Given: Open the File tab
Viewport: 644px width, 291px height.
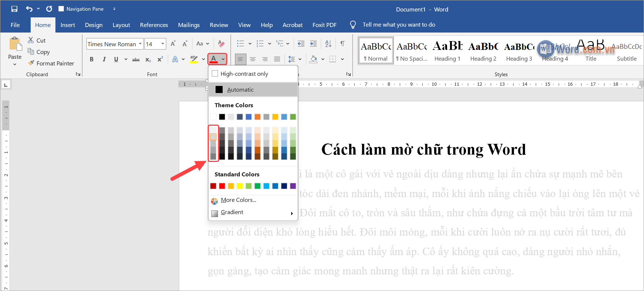Looking at the screenshot, I should tap(15, 25).
